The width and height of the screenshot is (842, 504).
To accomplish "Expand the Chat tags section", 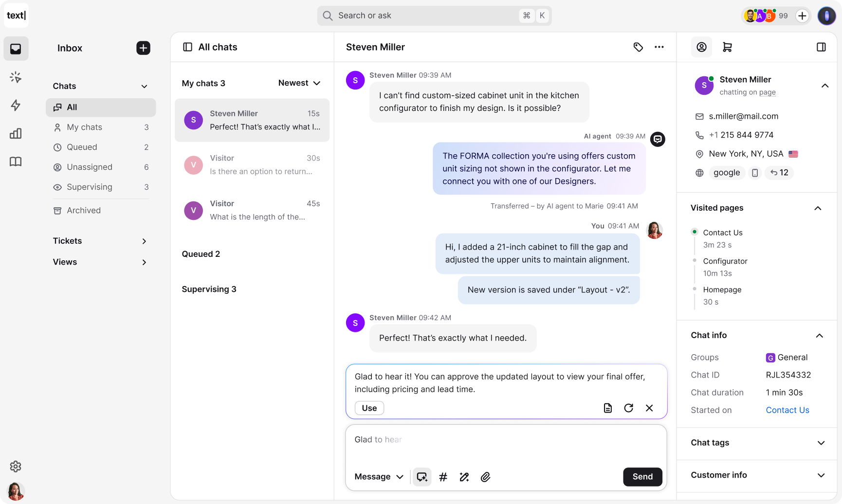I will pos(821,443).
